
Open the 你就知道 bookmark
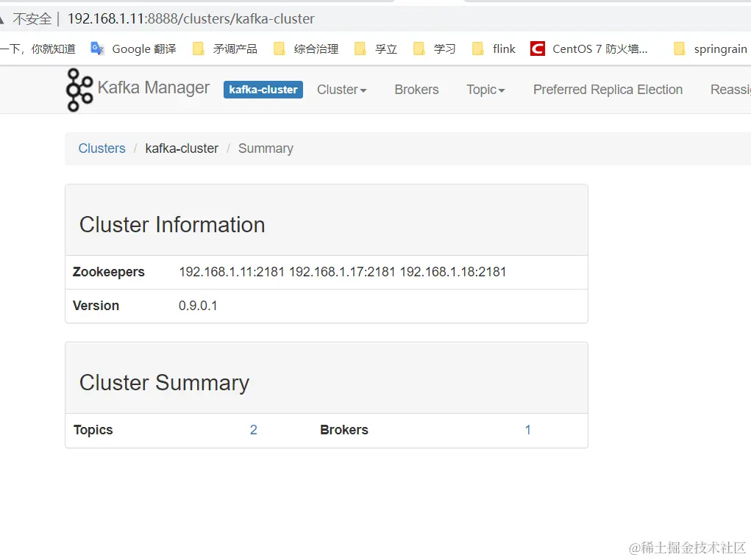[38, 49]
